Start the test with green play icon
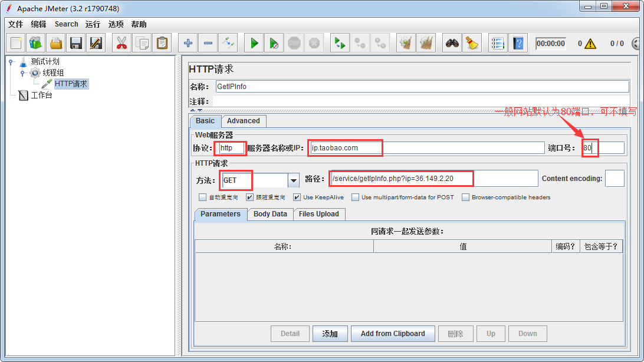The image size is (644, 362). 254,43
